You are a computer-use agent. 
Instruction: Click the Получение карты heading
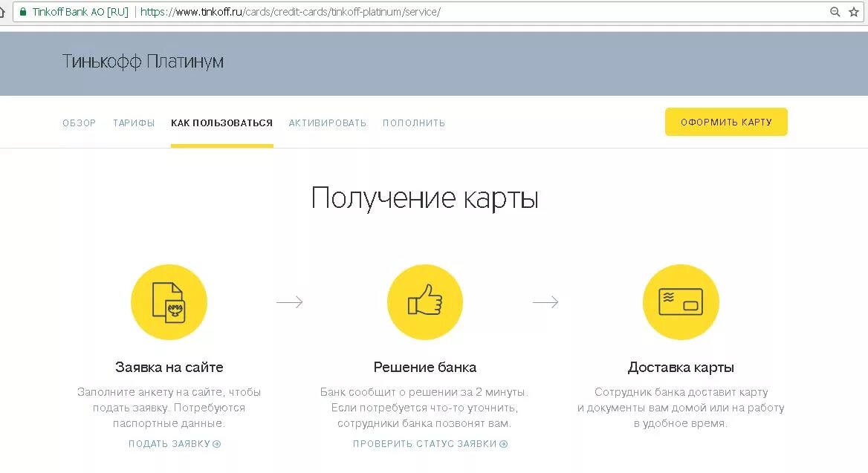pos(425,198)
